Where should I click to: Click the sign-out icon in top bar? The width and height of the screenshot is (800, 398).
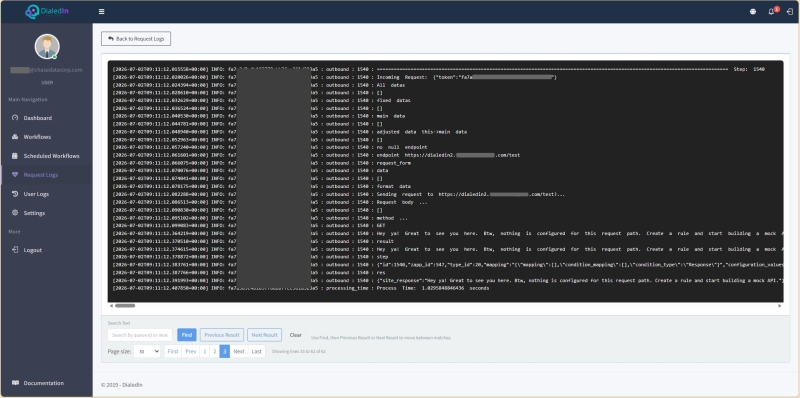[789, 12]
